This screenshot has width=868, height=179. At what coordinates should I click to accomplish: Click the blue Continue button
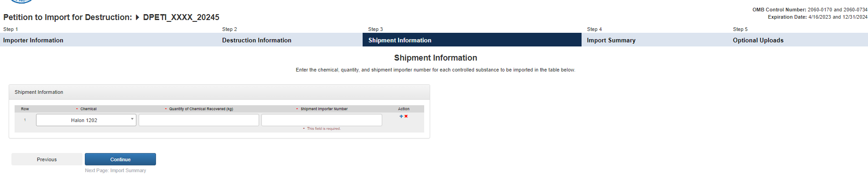click(x=120, y=159)
